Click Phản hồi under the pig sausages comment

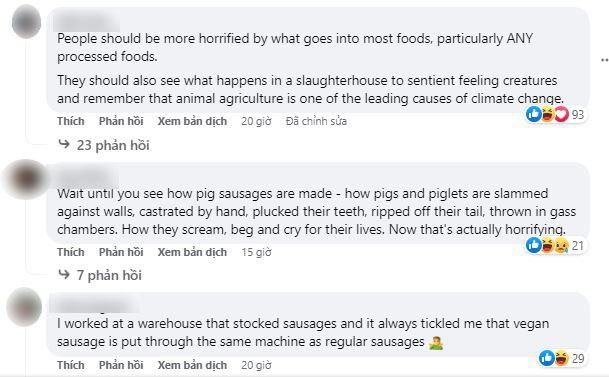(x=121, y=252)
